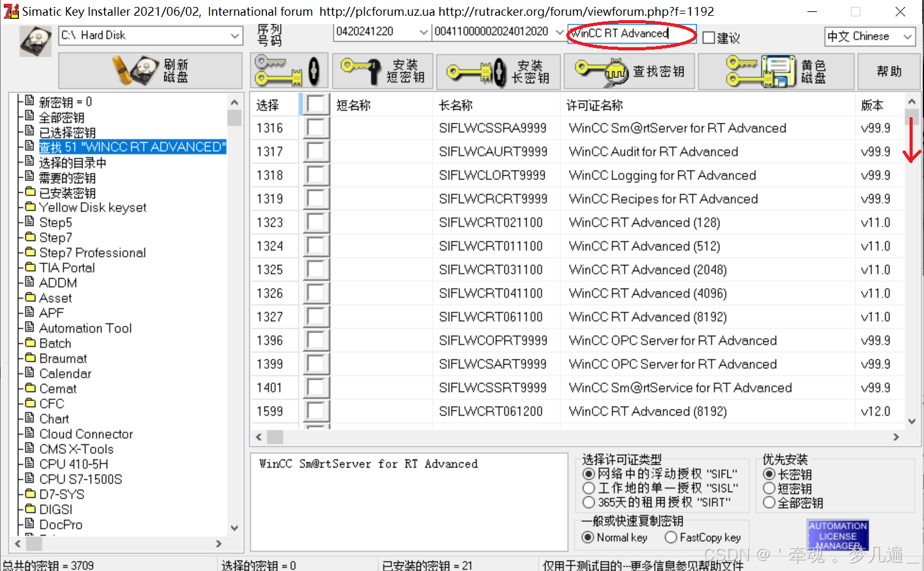
Task: Select the TIA Portal folder in the tree
Action: 65,267
